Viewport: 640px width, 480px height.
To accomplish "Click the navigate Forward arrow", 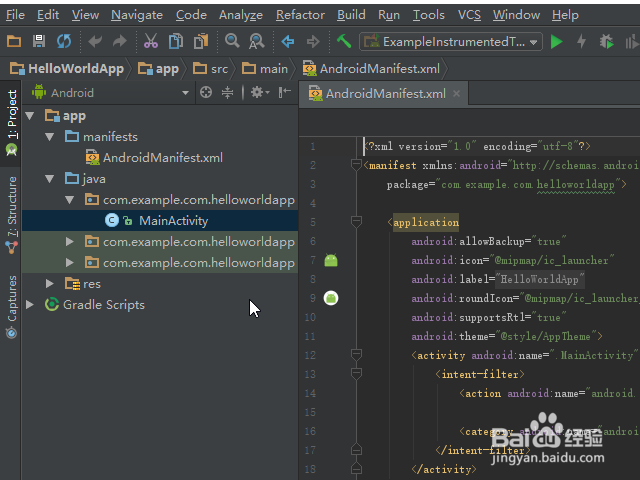I will [x=313, y=41].
